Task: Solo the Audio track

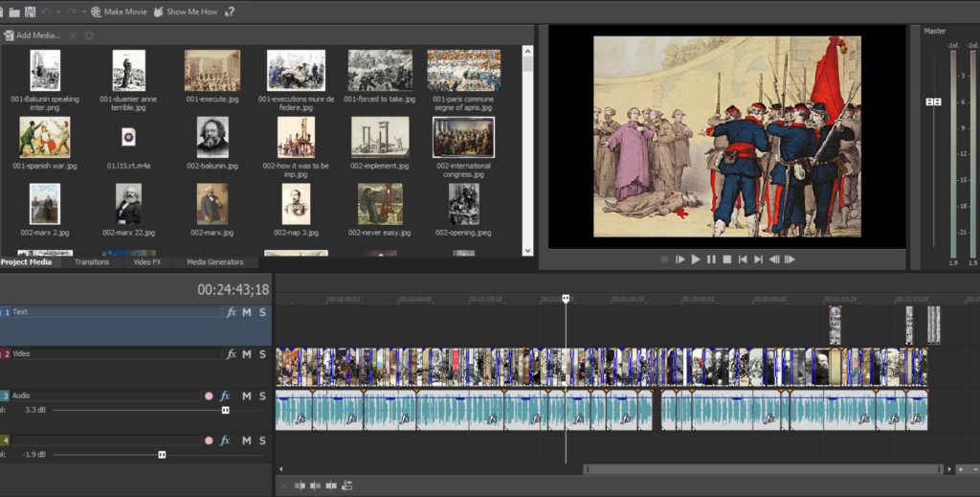Action: (x=262, y=395)
